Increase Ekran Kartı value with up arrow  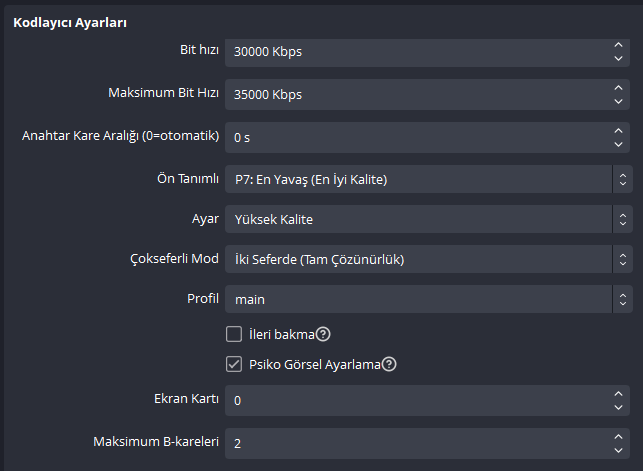coord(616,394)
